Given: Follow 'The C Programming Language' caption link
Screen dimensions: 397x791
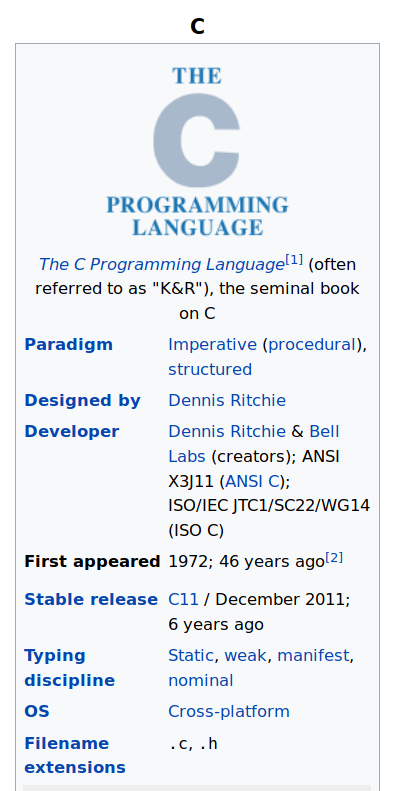Looking at the screenshot, I should tap(161, 264).
